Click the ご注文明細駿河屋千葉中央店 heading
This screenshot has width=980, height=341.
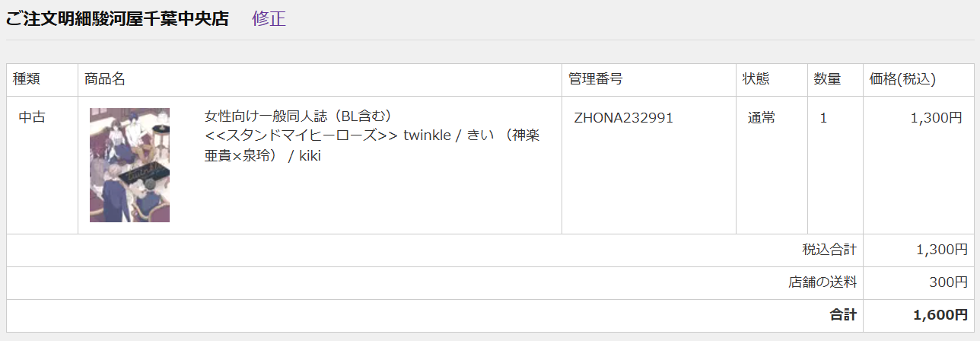pyautogui.click(x=117, y=19)
